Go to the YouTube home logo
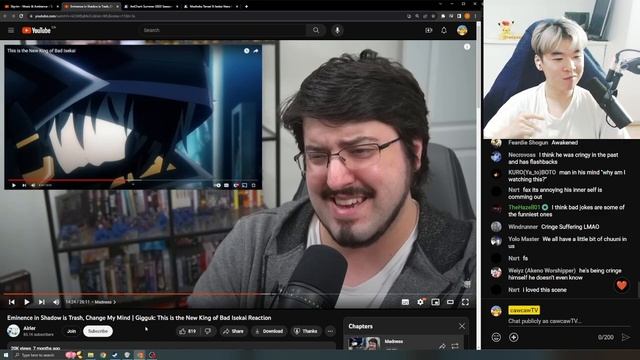This screenshot has height=360, width=640. pos(36,30)
